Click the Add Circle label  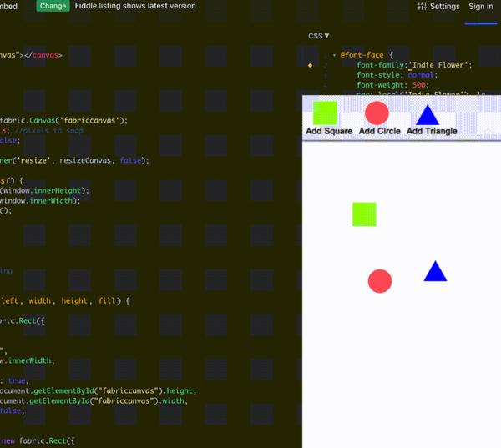click(380, 131)
